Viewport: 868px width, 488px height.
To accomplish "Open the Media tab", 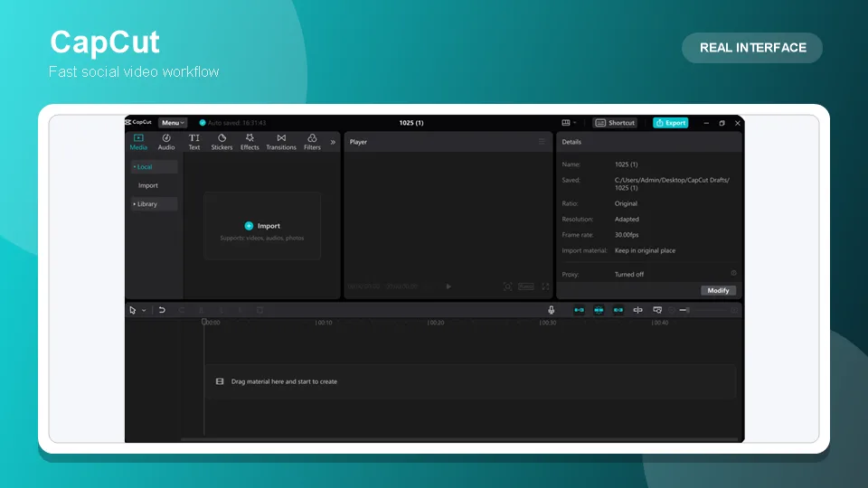I will coord(138,142).
